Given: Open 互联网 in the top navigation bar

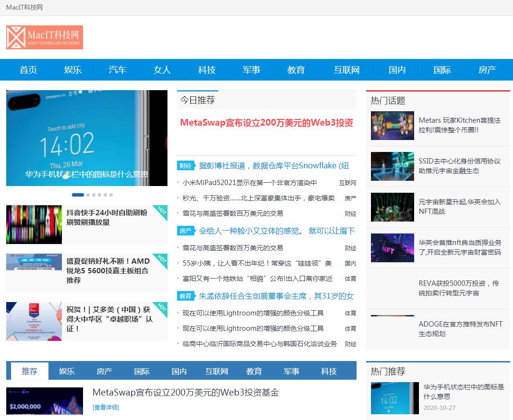Looking at the screenshot, I should pyautogui.click(x=347, y=70).
